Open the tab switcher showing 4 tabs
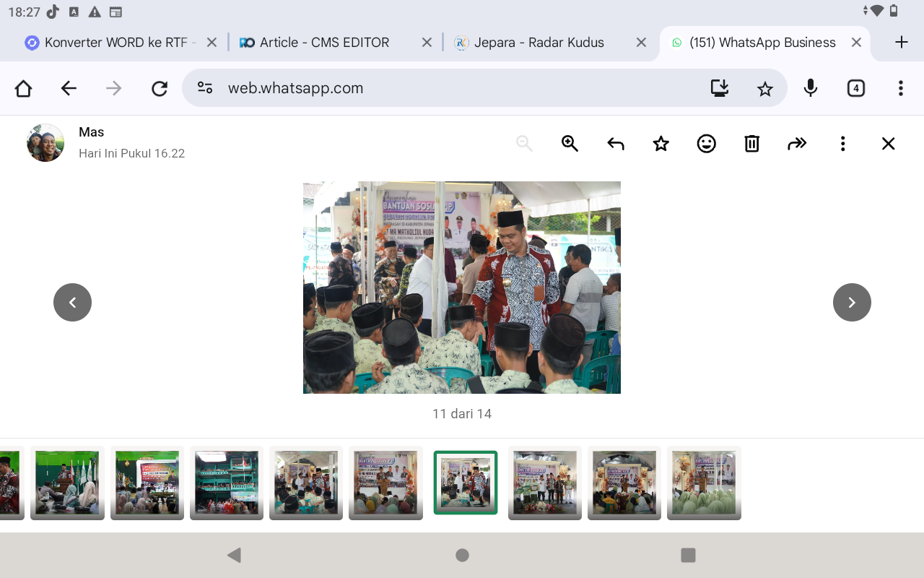The height and width of the screenshot is (578, 924). tap(855, 88)
